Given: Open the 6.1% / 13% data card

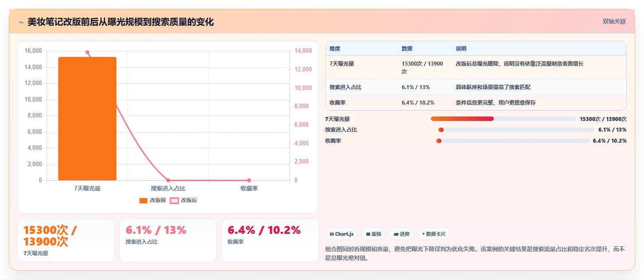Looking at the screenshot, I should [x=168, y=240].
